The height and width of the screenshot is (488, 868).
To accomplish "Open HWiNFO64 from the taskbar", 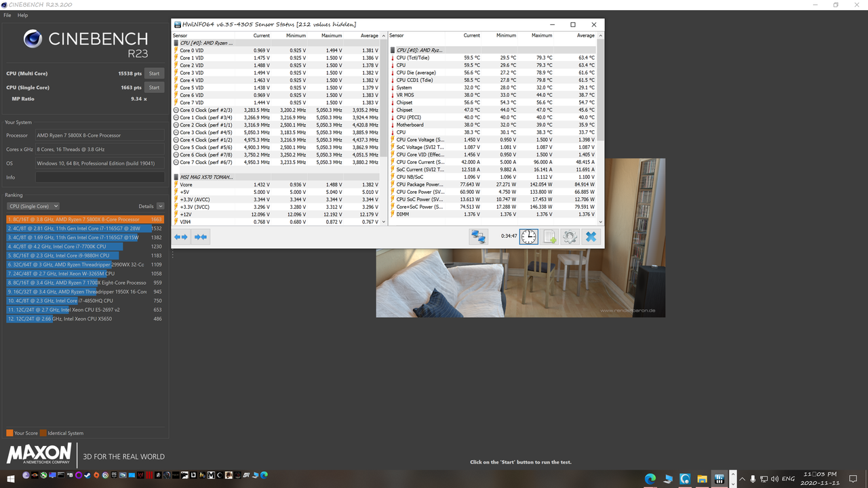I will tap(718, 478).
